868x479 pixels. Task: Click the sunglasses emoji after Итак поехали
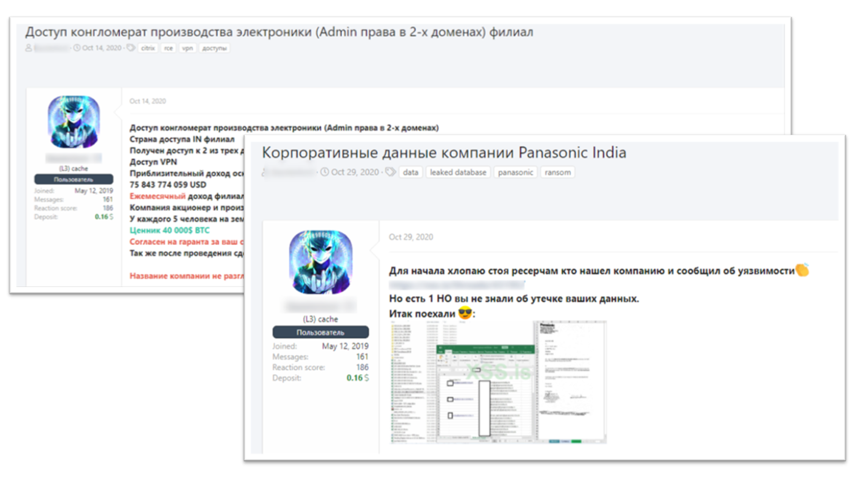tap(465, 313)
